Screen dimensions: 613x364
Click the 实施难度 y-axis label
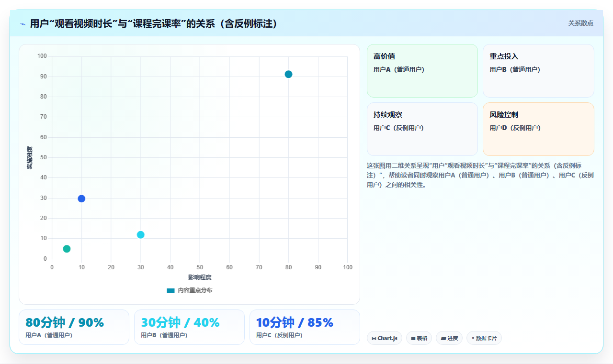pos(30,157)
